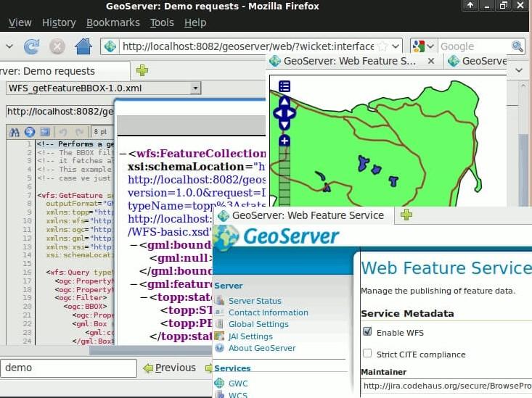532x398 pixels.
Task: Click the search engine logo beside the Google box
Action: click(418, 46)
